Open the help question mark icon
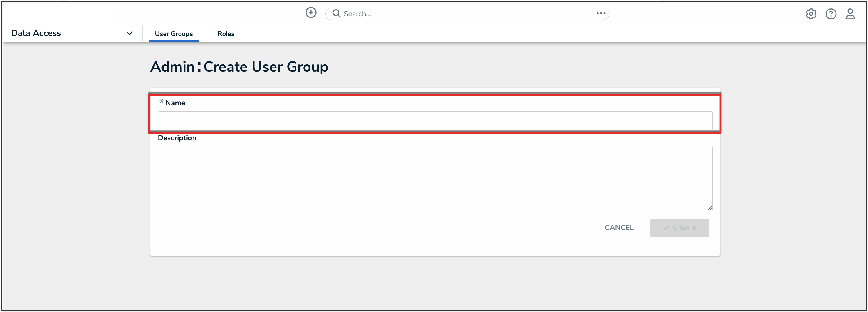868x312 pixels. tap(831, 14)
